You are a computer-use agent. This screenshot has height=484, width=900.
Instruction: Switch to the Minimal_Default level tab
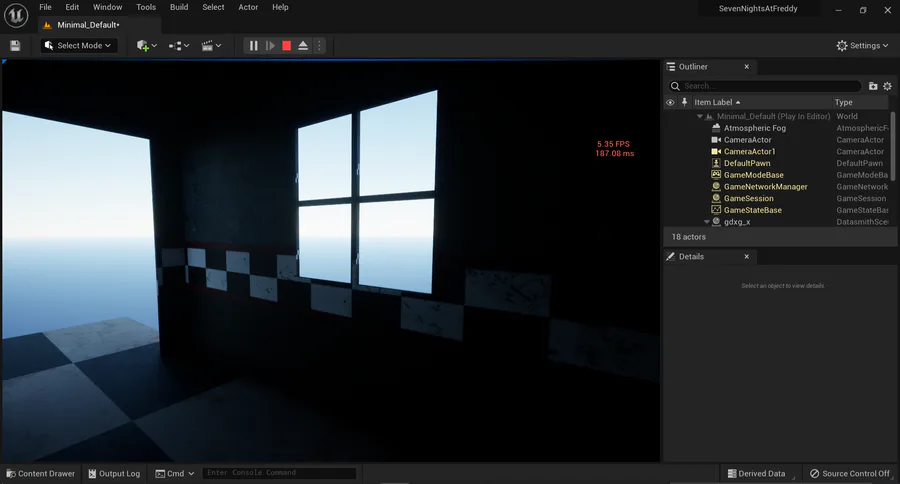pyautogui.click(x=88, y=25)
